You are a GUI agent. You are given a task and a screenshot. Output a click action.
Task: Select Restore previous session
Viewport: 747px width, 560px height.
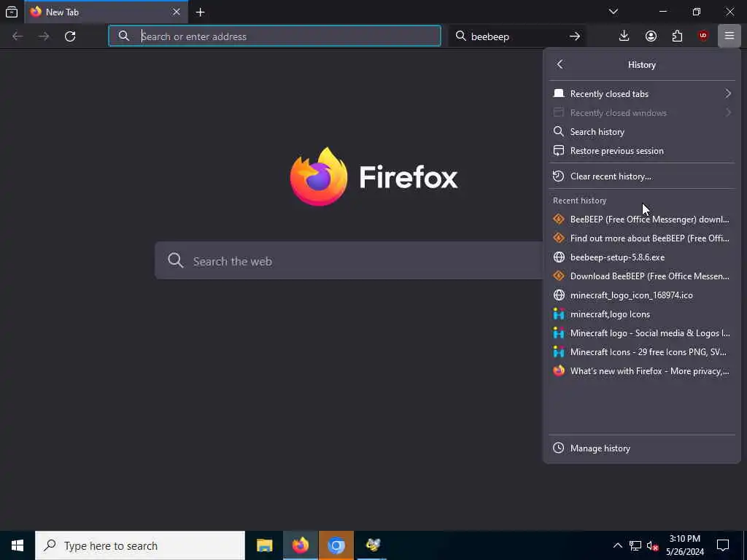(x=642, y=151)
